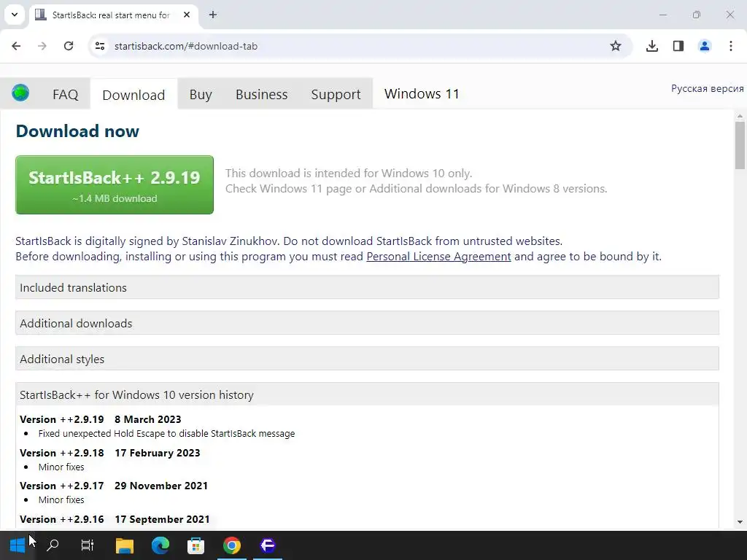Open the Business tab
Image resolution: width=747 pixels, height=560 pixels.
(262, 94)
